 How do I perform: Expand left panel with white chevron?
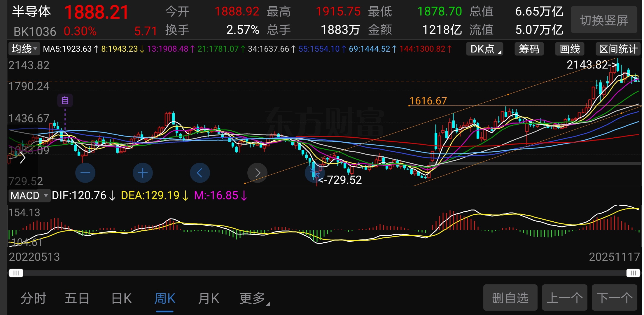pos(22,158)
